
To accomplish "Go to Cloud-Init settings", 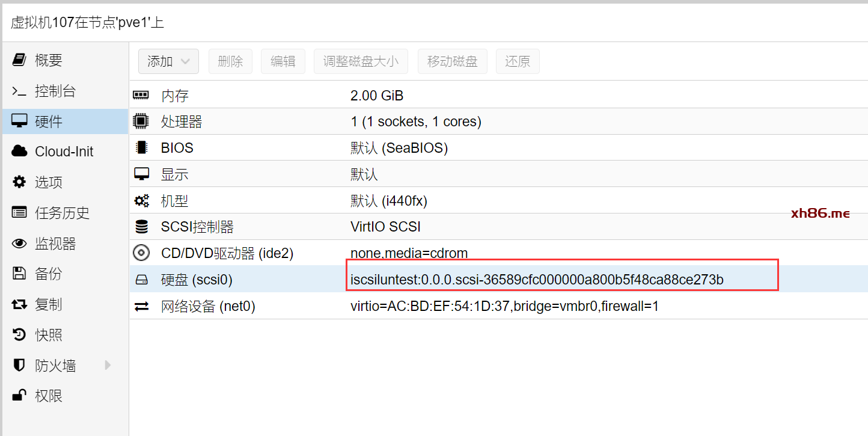I will coord(65,152).
